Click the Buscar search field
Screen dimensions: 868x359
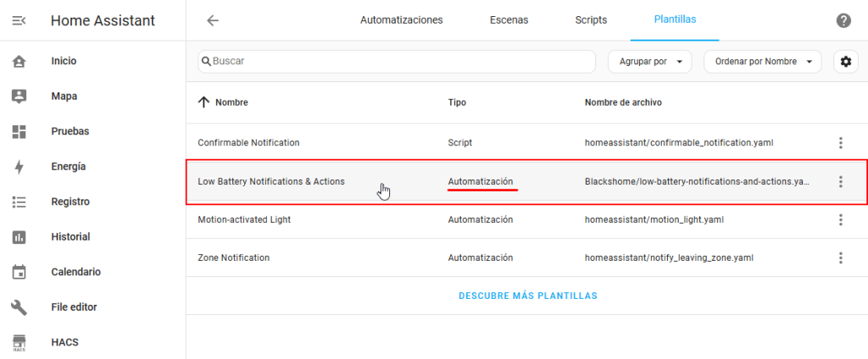pos(398,62)
